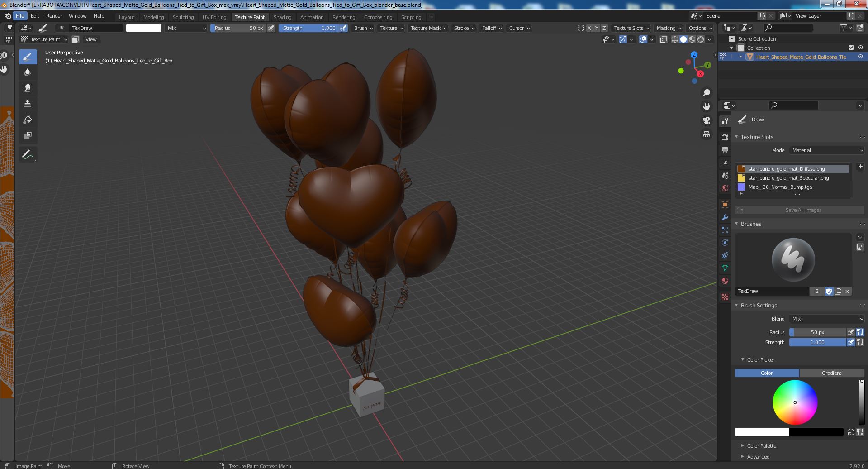Open the Object properties tab

pos(725,205)
